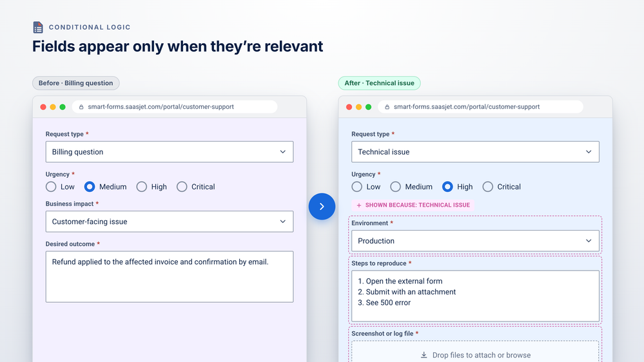Click the download icon in the drop files area

424,355
